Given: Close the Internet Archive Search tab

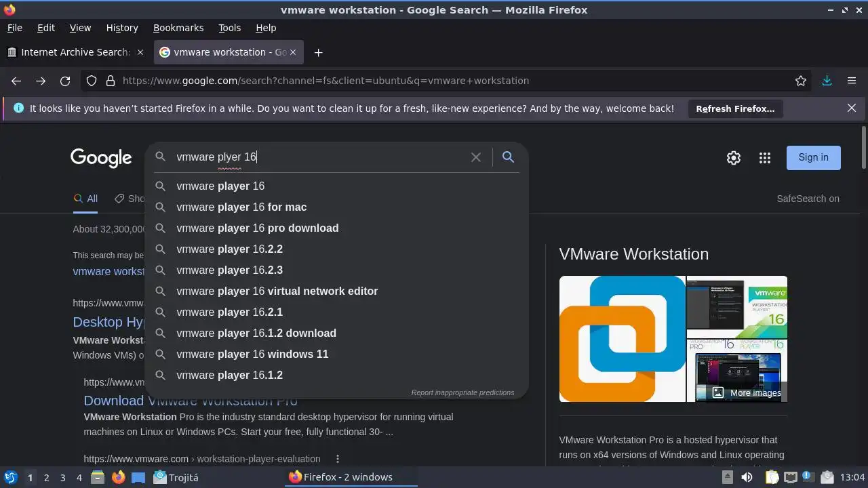Looking at the screenshot, I should [x=140, y=52].
